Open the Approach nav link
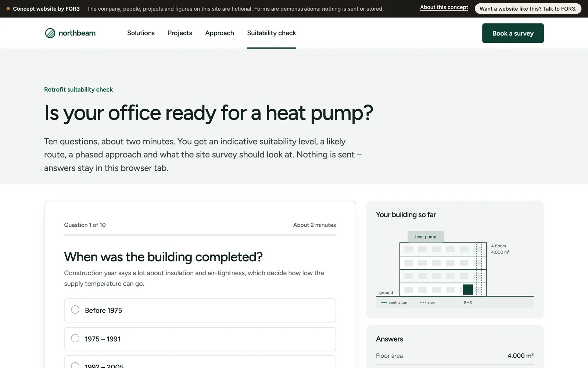The height and width of the screenshot is (368, 588). pyautogui.click(x=219, y=33)
